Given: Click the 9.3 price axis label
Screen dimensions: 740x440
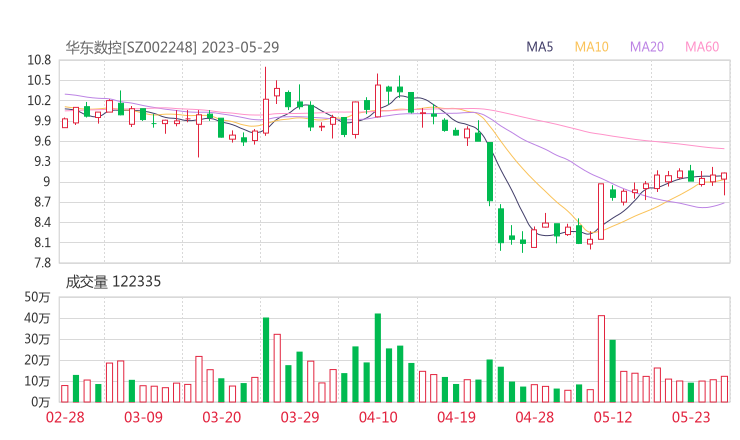Looking at the screenshot, I should coord(42,161).
